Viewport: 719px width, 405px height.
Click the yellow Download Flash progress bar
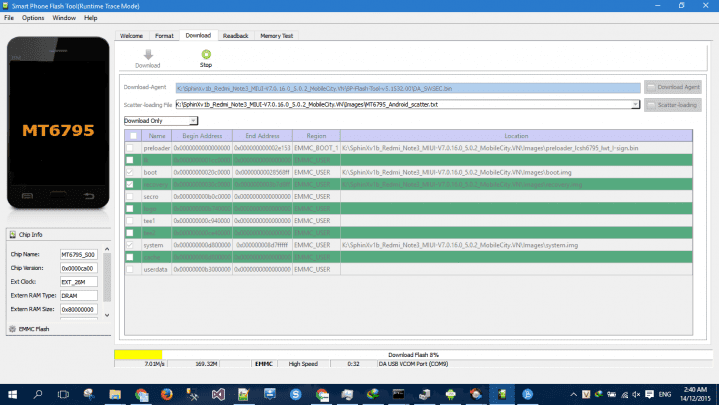coord(138,355)
